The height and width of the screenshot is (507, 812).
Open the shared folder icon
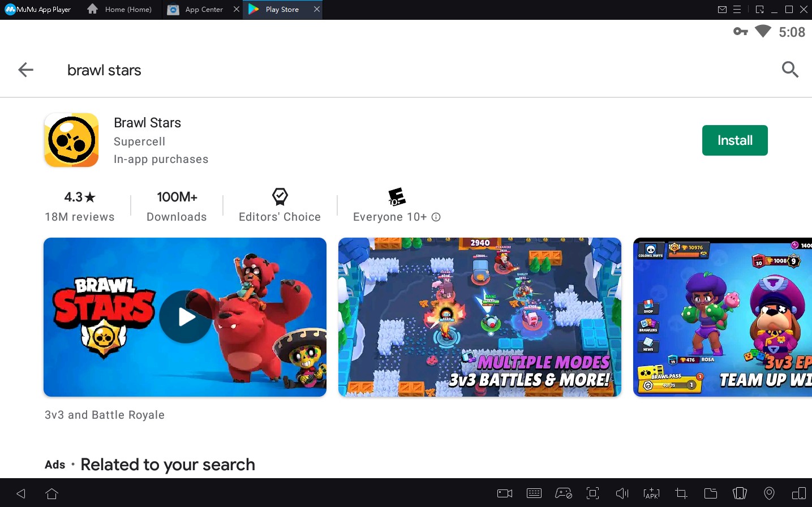(711, 493)
